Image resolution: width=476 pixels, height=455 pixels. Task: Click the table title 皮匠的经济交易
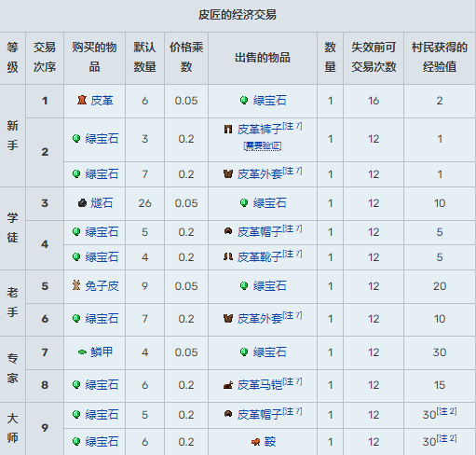238,15
